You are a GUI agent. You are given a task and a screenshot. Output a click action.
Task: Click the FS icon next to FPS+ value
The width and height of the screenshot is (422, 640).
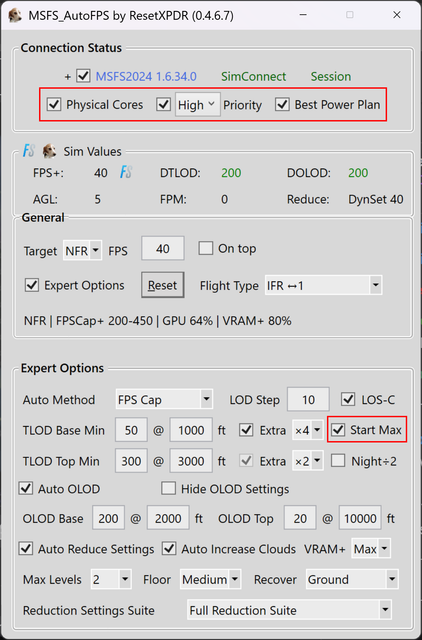point(126,173)
